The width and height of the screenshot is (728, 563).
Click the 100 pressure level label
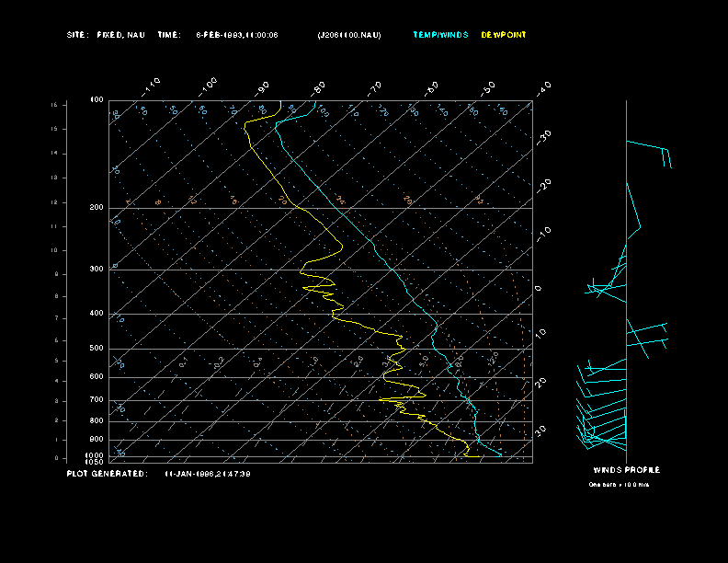click(x=97, y=100)
